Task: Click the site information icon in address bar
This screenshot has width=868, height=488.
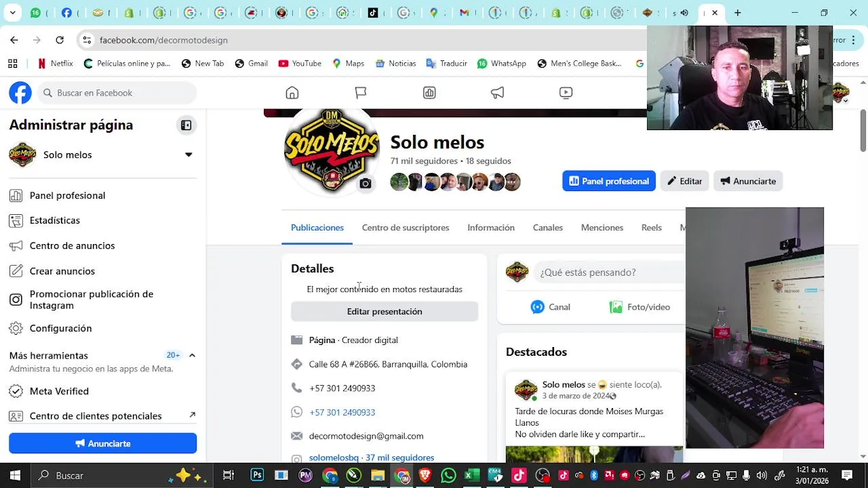Action: (x=87, y=40)
